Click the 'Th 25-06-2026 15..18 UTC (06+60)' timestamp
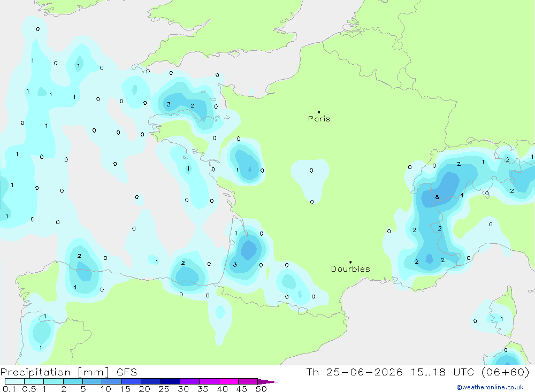 pos(418,372)
